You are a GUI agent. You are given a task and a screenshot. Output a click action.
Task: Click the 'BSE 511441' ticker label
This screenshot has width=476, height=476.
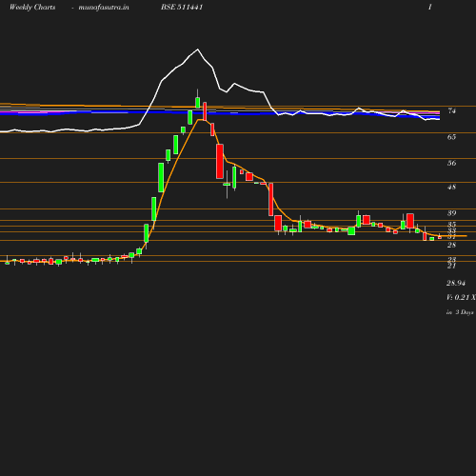click(x=182, y=7)
